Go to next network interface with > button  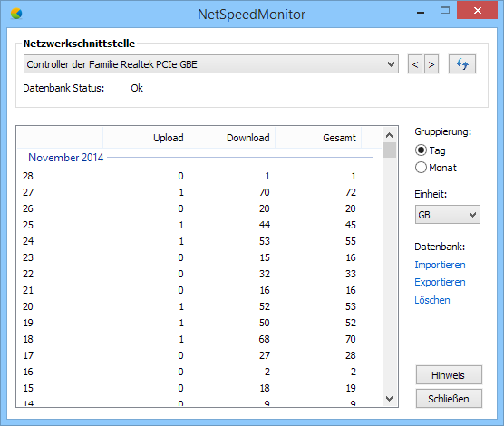(431, 64)
